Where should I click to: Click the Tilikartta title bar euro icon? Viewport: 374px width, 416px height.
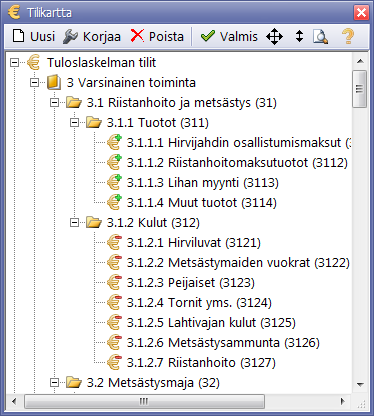click(14, 12)
